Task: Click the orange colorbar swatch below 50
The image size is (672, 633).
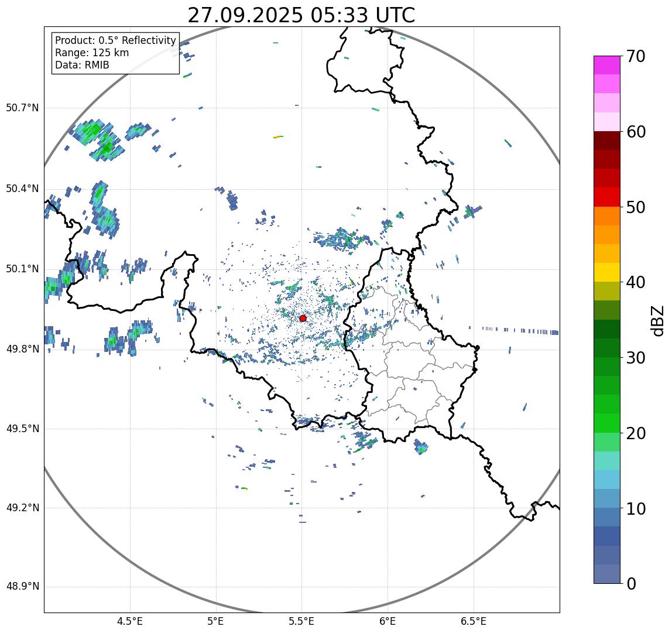Action: [607, 216]
